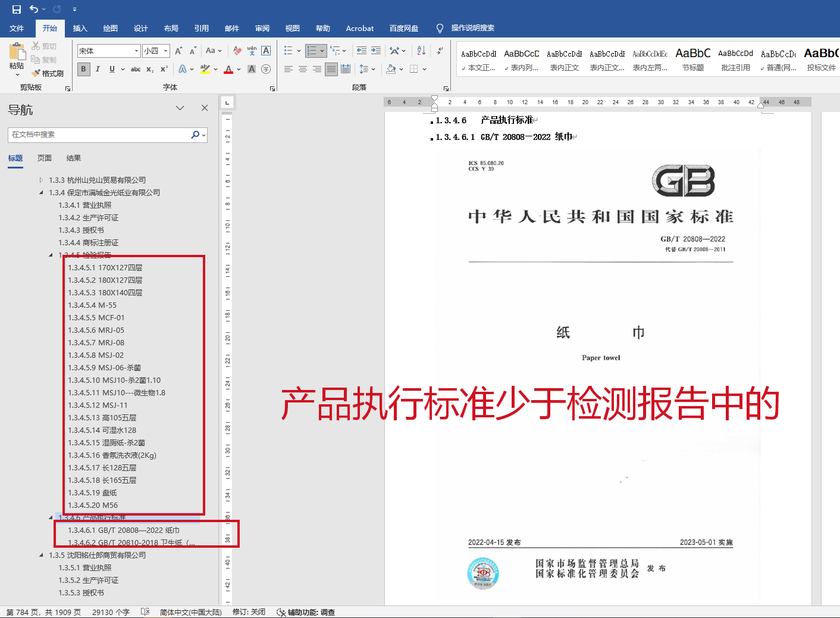Jump to heading 1.3.4.5.16 香氛洗衣液(2Kg)

pos(112,455)
